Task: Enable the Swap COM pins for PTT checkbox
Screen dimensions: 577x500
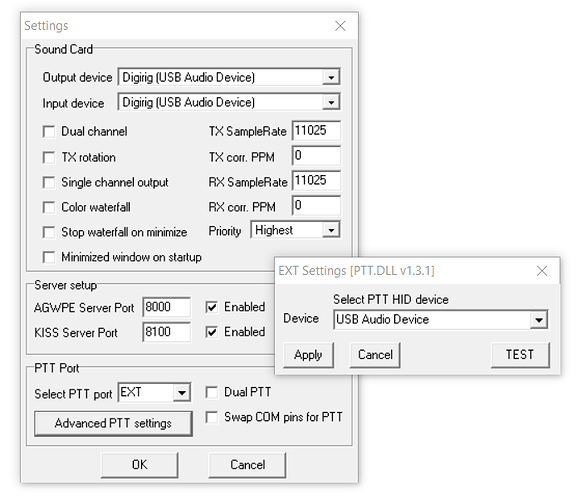Action: coord(212,418)
